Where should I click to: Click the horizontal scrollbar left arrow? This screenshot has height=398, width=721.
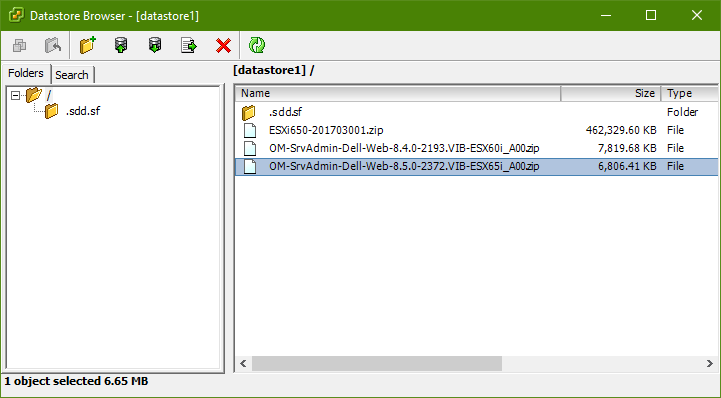[x=243, y=364]
